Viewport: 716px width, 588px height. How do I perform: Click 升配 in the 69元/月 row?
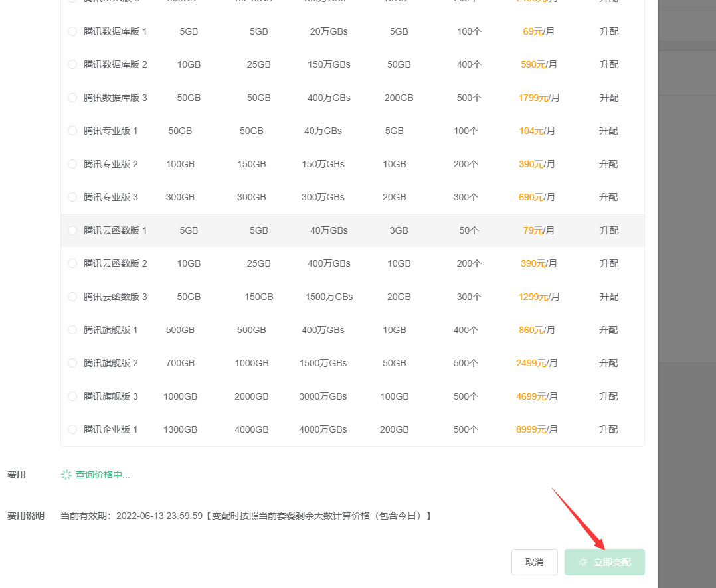point(608,31)
